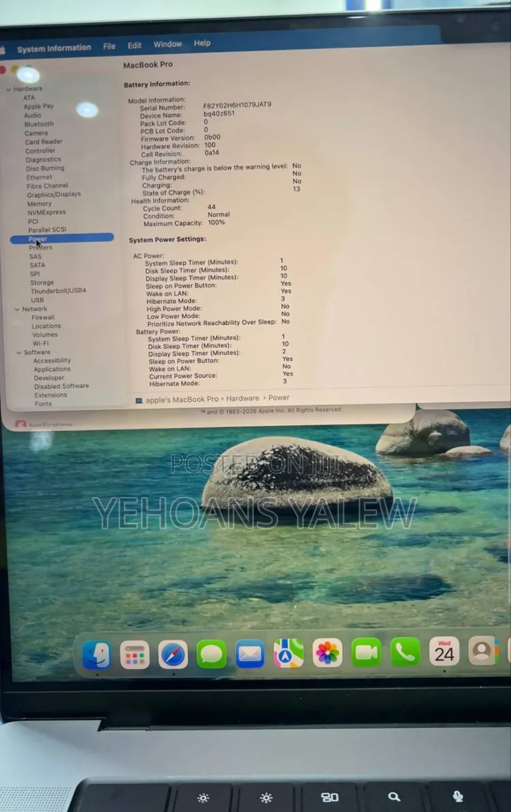Open Launchpad from the dock
The image size is (511, 812).
pyautogui.click(x=134, y=655)
